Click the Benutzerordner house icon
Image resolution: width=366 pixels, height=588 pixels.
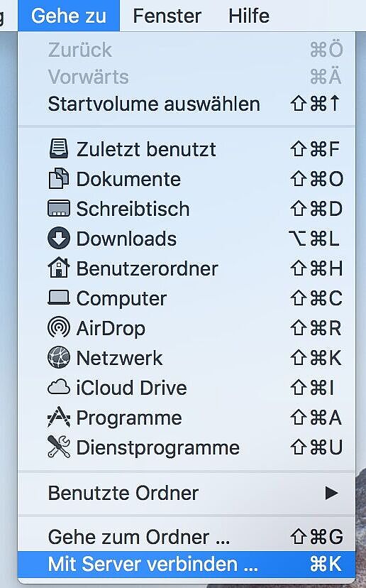(x=59, y=268)
